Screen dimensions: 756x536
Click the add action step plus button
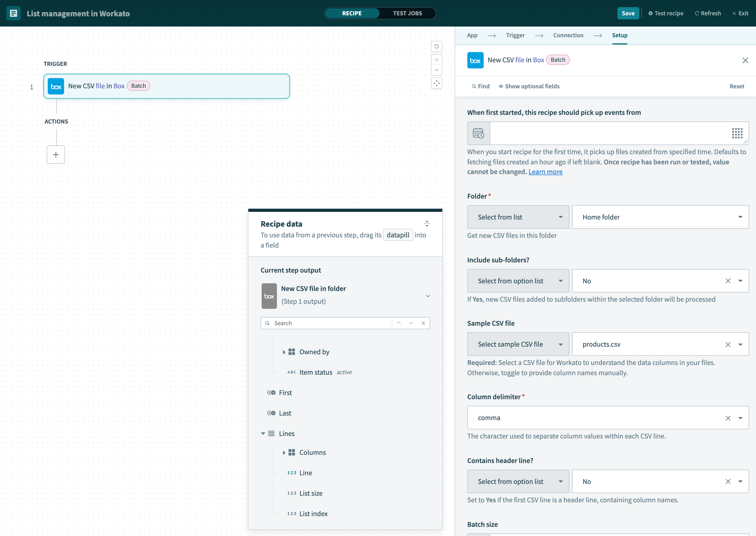(x=56, y=154)
